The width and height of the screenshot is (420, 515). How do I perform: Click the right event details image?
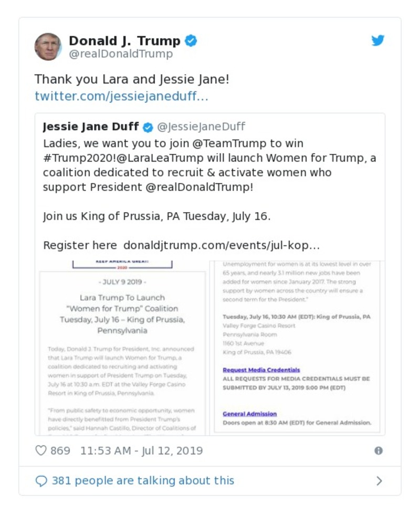(297, 348)
